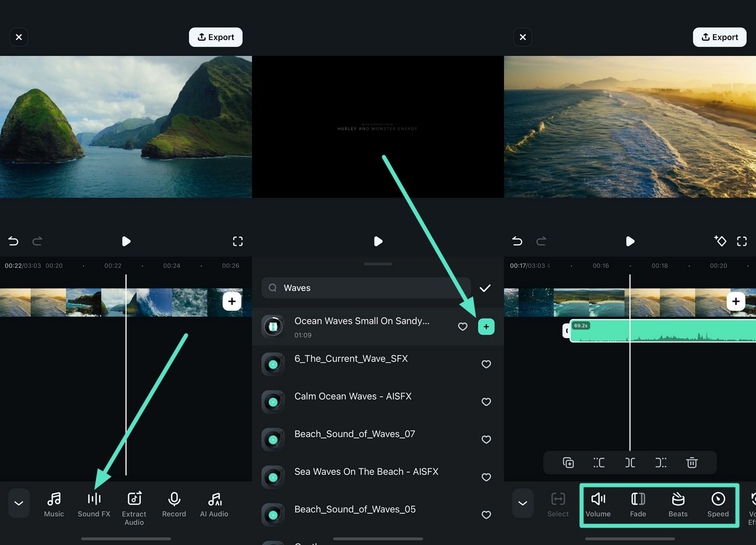Favorite the Beach_Sound_of_Waves_07 sound
The image size is (756, 545).
(x=486, y=440)
